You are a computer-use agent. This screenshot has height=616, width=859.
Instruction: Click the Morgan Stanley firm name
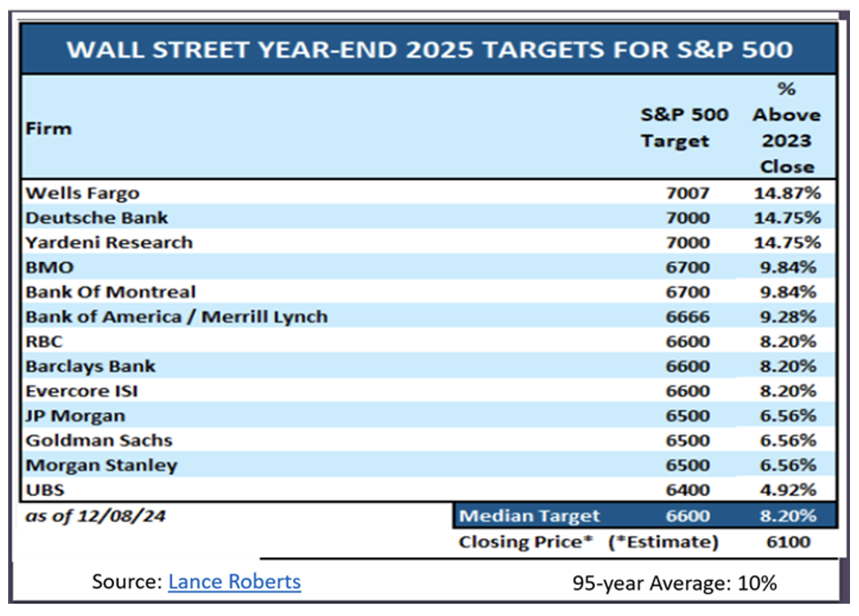(x=102, y=465)
